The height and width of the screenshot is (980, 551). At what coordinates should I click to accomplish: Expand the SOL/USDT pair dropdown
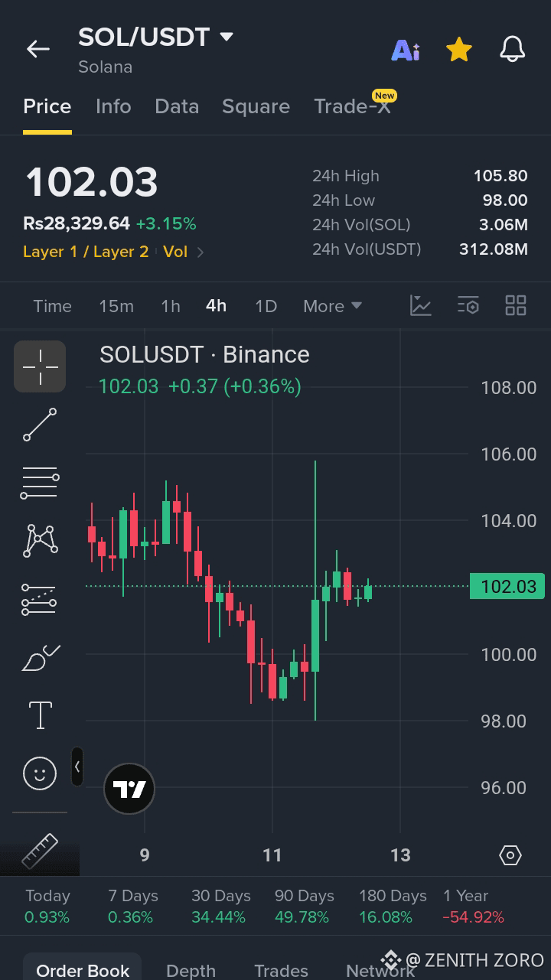pos(226,37)
